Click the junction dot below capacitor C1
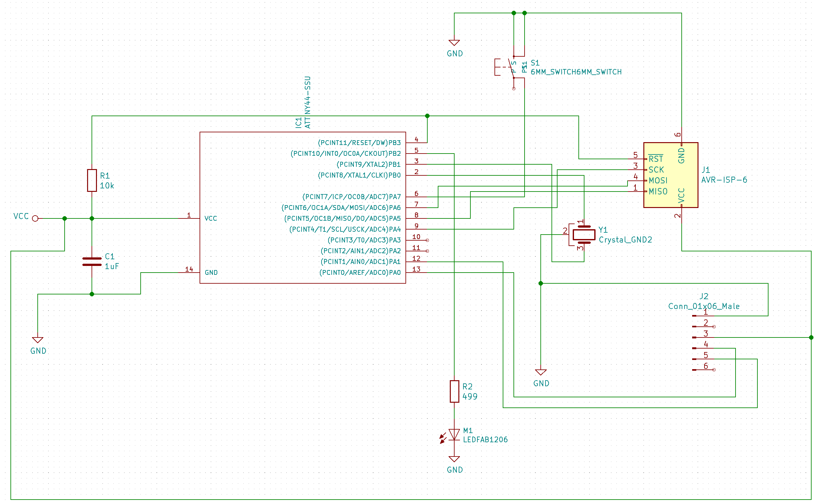This screenshot has height=504, width=816. pos(92,294)
